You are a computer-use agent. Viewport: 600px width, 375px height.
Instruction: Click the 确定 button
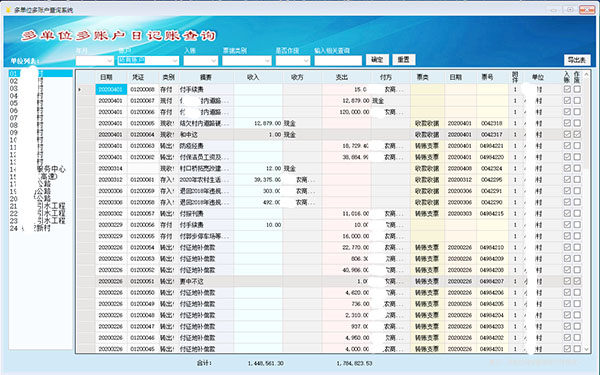377,60
